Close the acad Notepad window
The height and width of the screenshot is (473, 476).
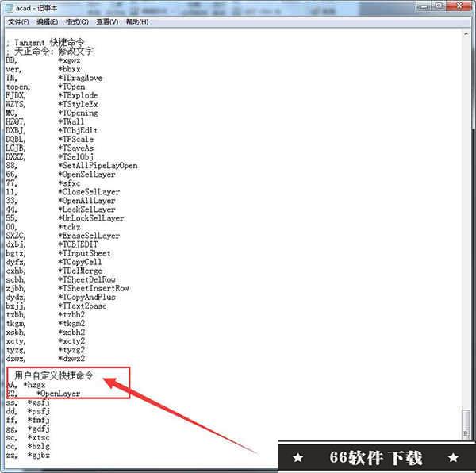pyautogui.click(x=459, y=6)
